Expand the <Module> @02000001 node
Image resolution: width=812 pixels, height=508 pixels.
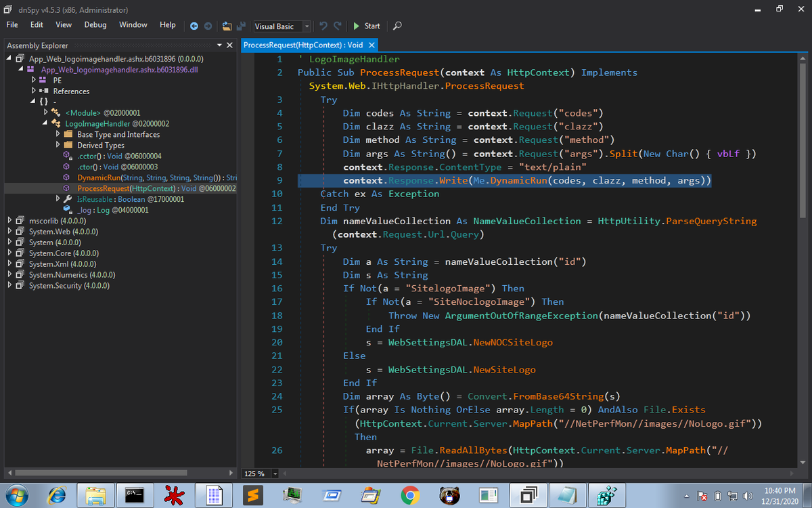pyautogui.click(x=46, y=112)
